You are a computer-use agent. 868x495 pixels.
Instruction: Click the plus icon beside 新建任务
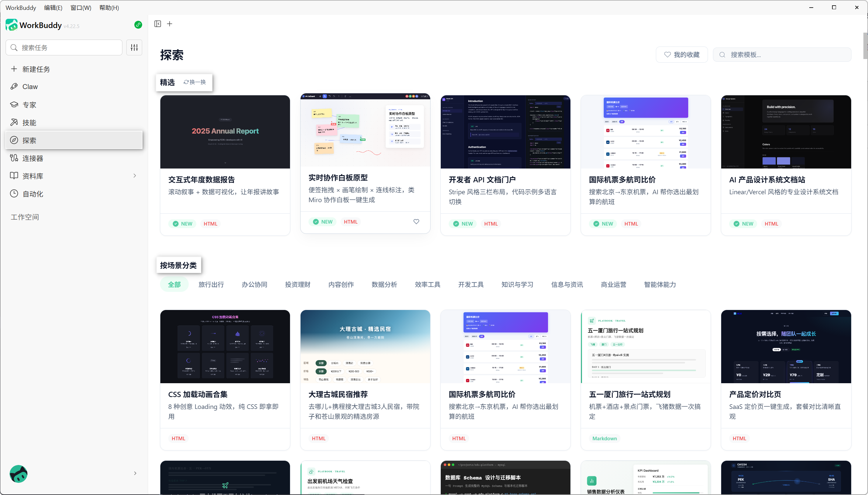click(x=14, y=69)
